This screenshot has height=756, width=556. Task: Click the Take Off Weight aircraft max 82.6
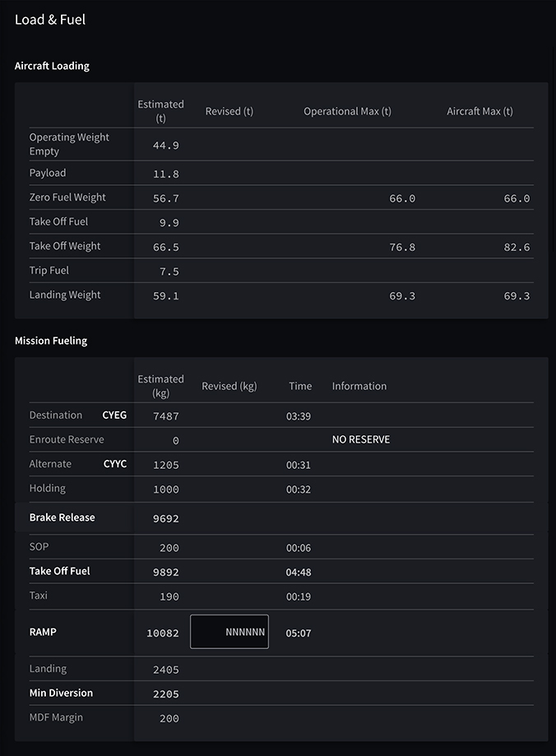click(517, 247)
